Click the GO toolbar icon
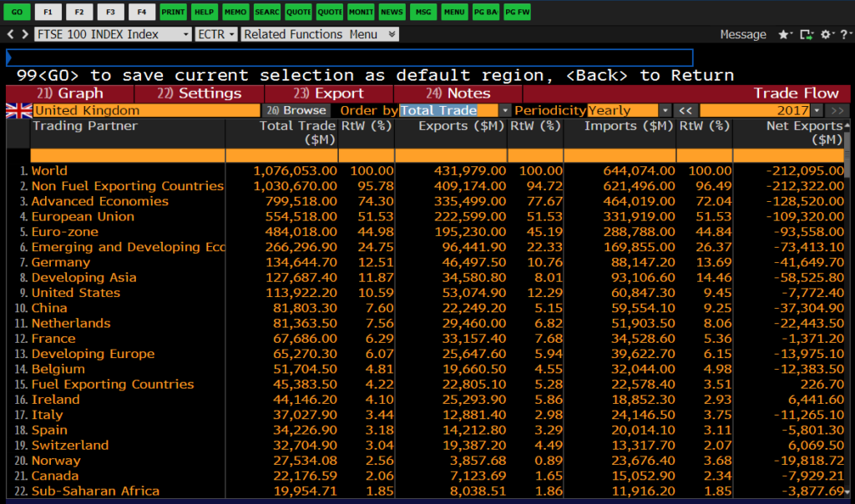The height and width of the screenshot is (504, 855). click(x=18, y=12)
